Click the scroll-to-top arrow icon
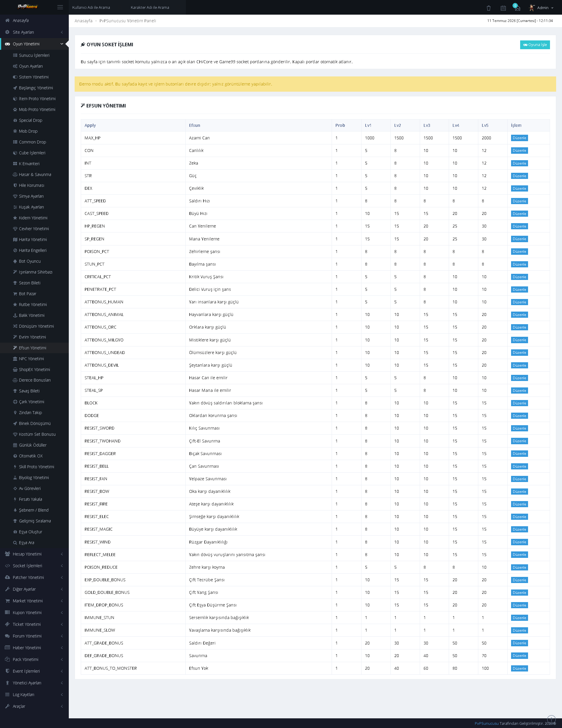The width and height of the screenshot is (562, 728). click(551, 719)
